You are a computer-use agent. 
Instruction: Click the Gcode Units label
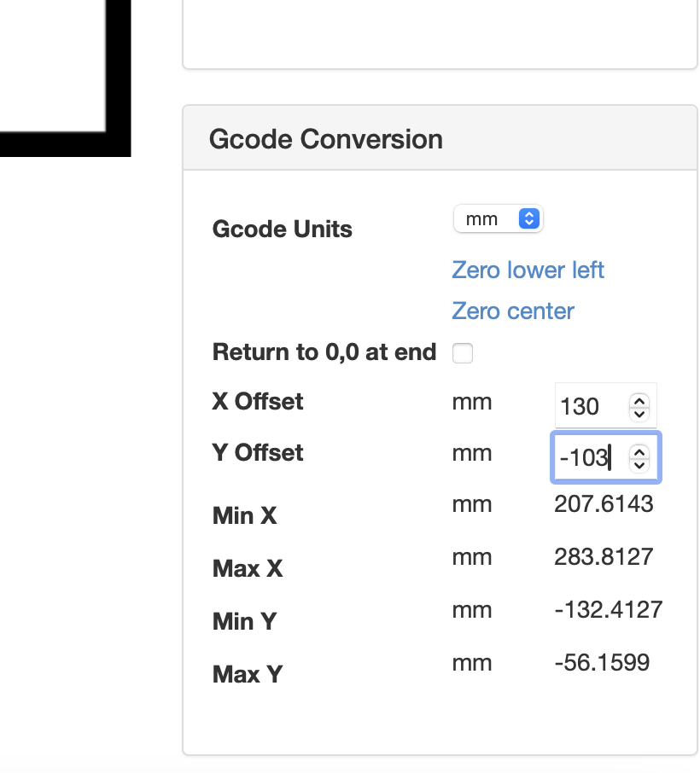(x=282, y=230)
